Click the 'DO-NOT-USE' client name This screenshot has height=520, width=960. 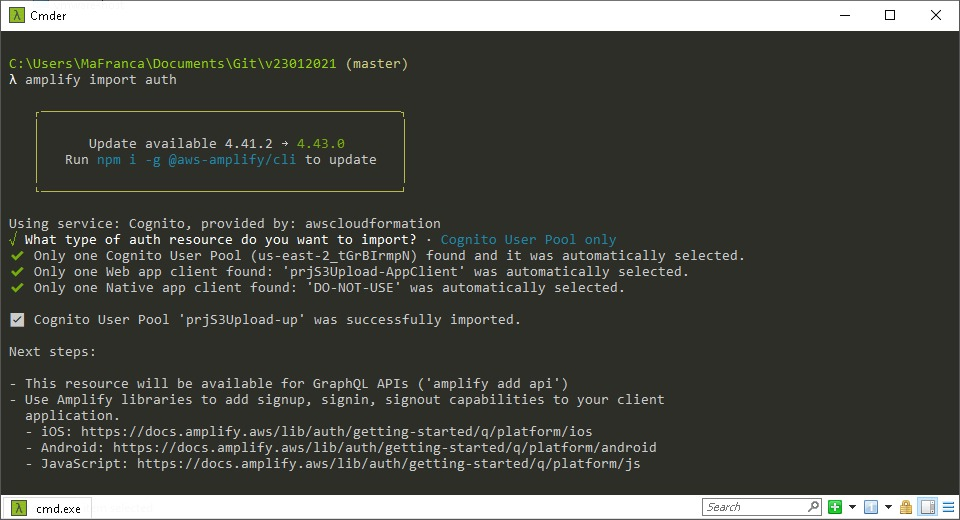353,287
